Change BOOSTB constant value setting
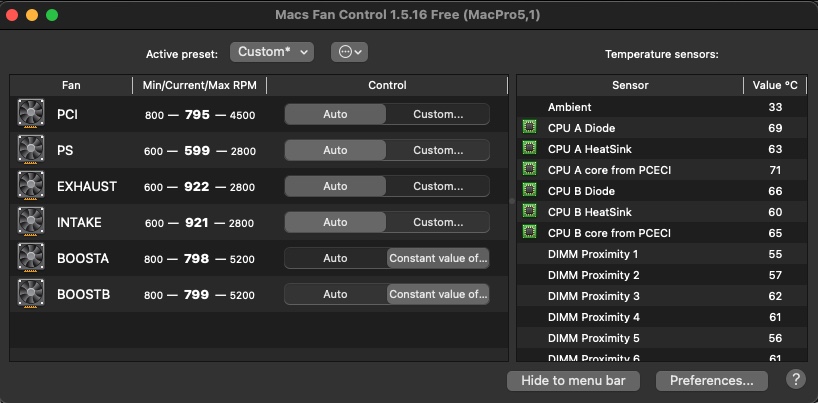This screenshot has width=818, height=403. tap(438, 294)
